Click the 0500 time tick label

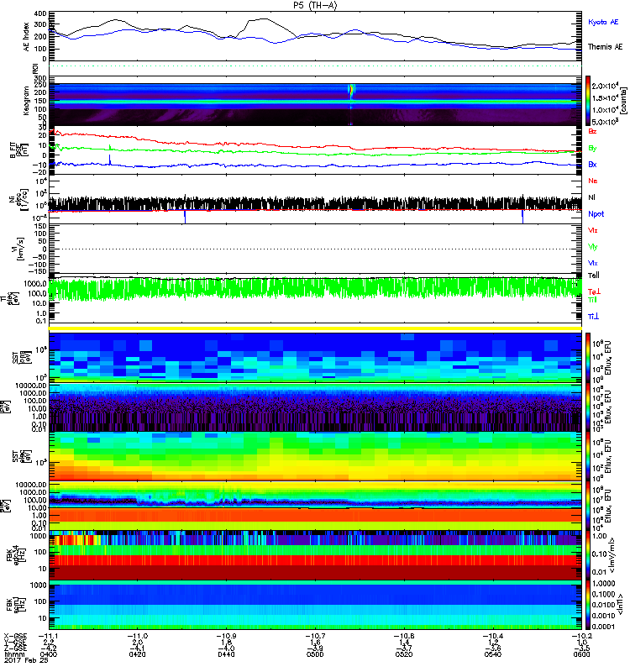[315, 654]
